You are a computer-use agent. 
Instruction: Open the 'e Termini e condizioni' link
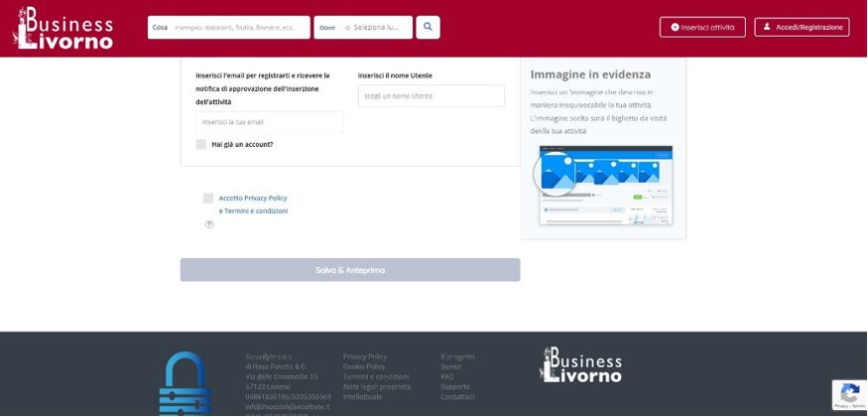[253, 211]
